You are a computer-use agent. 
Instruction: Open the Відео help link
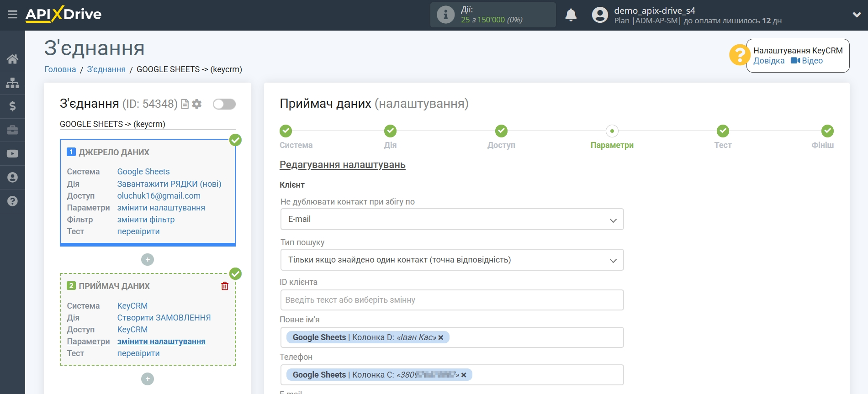(807, 61)
